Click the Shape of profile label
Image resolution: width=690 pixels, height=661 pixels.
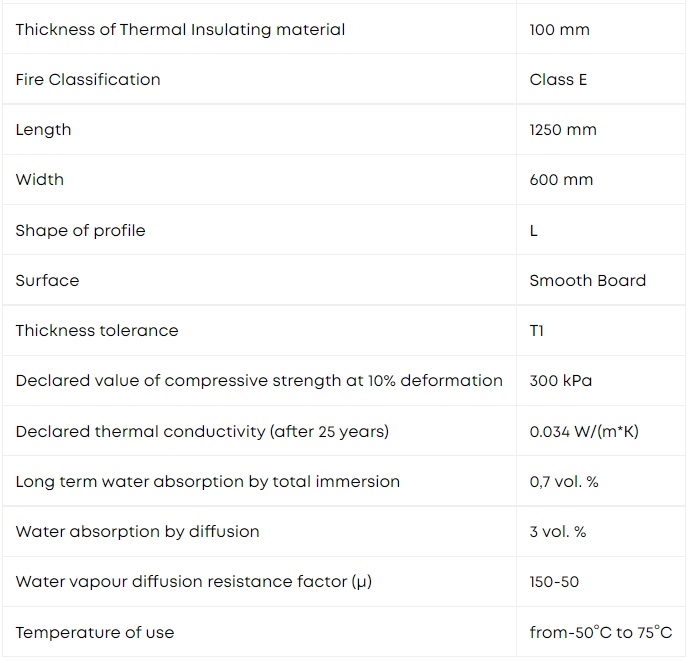click(81, 231)
